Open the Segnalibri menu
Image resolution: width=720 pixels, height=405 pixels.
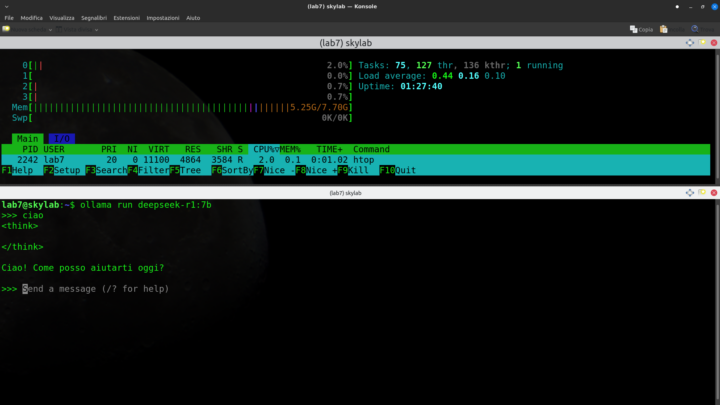(94, 18)
